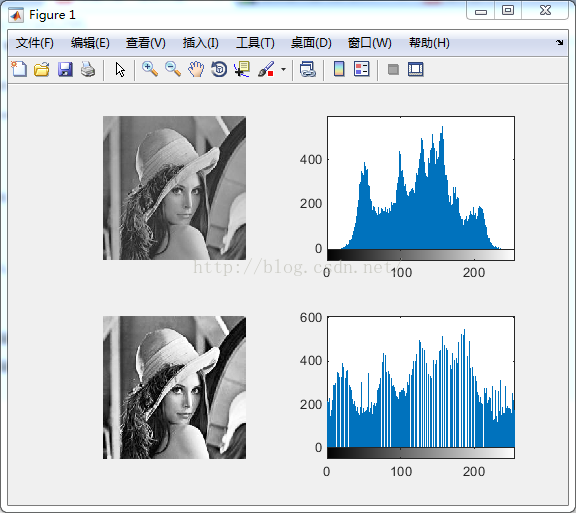Close the Figure 1 window
Viewport: 576px width, 513px height.
point(545,11)
